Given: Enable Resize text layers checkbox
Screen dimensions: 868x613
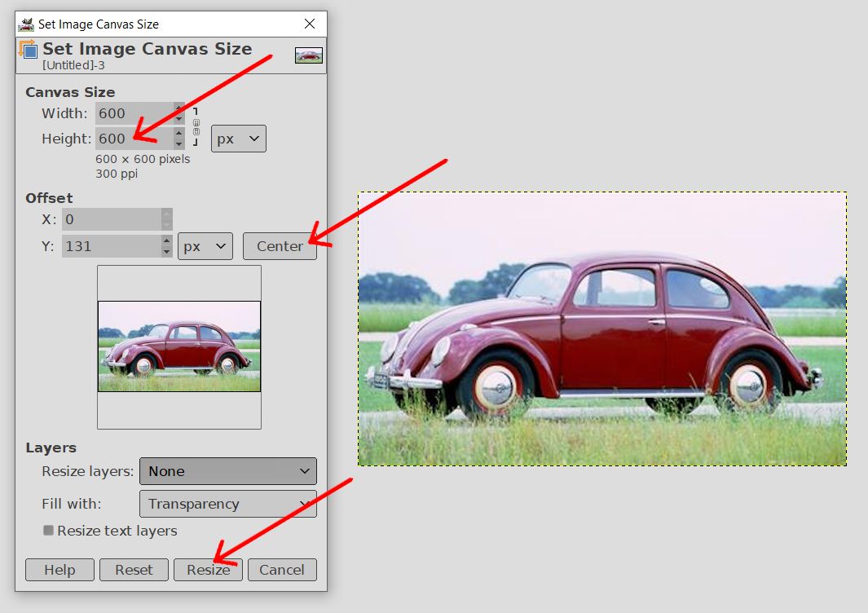Looking at the screenshot, I should [x=49, y=531].
